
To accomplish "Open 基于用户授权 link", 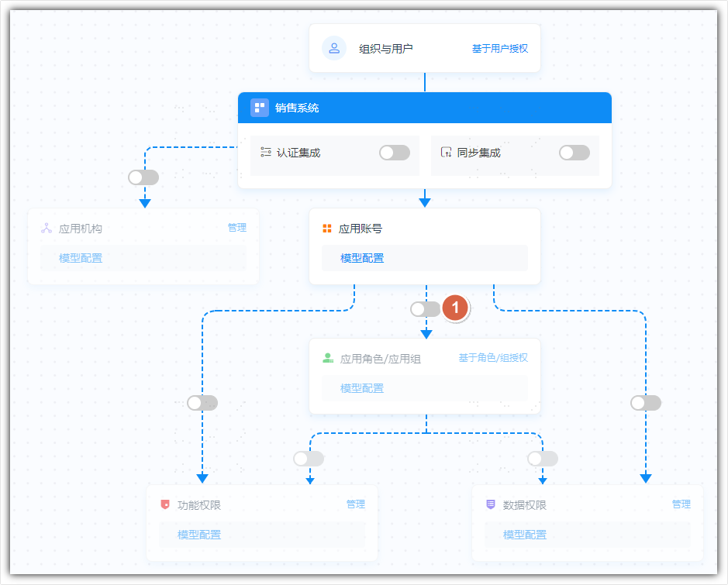I will pos(500,48).
